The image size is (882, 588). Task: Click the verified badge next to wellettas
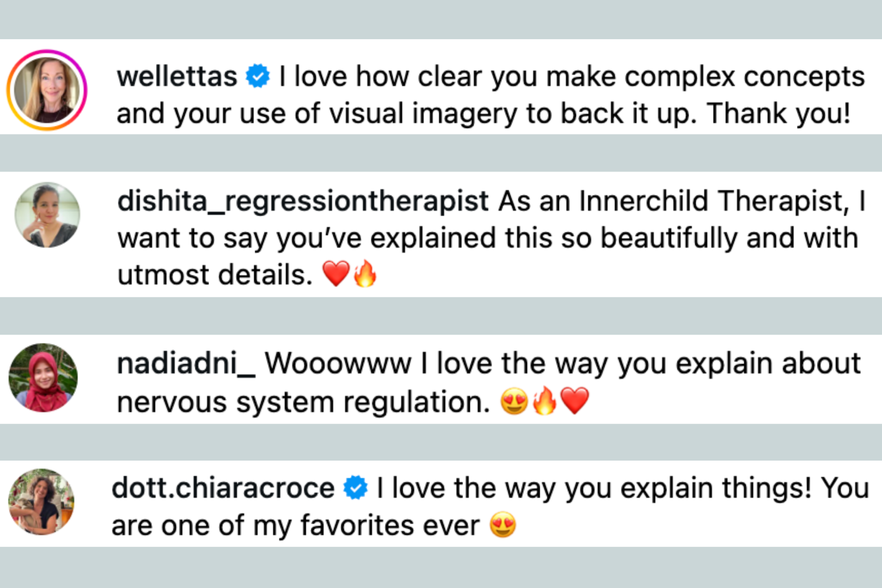point(258,76)
